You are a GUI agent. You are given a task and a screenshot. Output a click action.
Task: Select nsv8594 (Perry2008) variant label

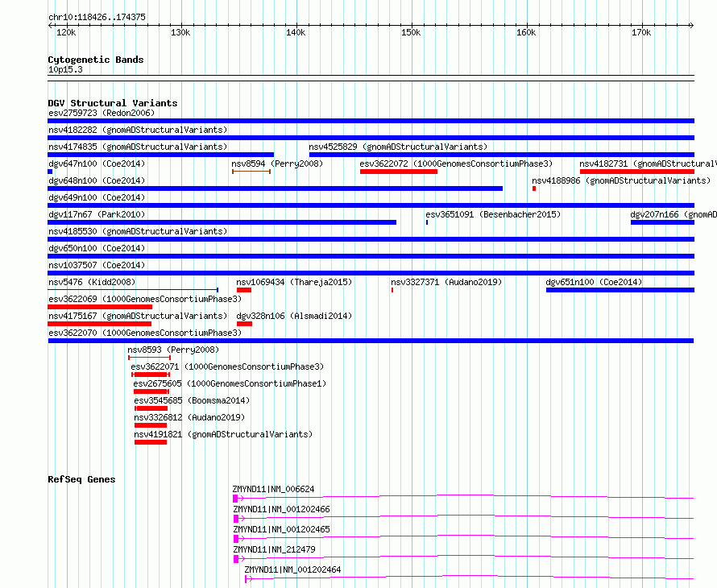pyautogui.click(x=277, y=164)
